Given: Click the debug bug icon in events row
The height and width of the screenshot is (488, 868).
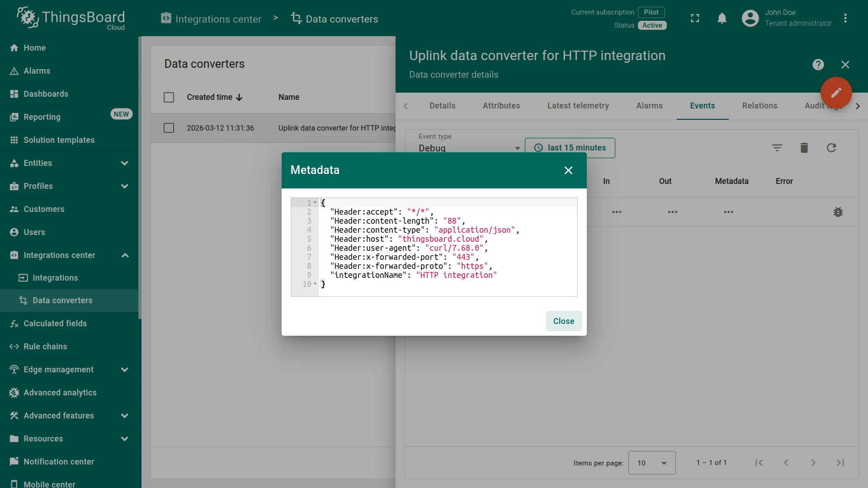Looking at the screenshot, I should pyautogui.click(x=838, y=212).
